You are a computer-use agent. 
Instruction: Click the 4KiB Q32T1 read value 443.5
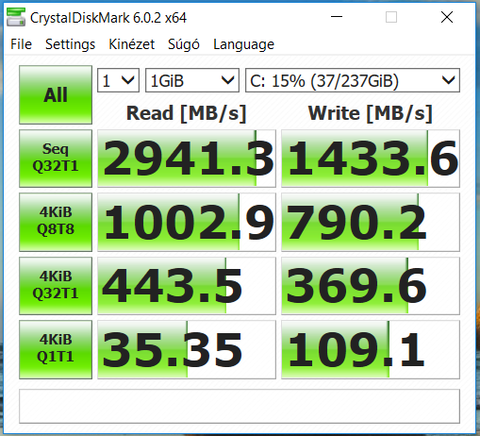tap(187, 286)
